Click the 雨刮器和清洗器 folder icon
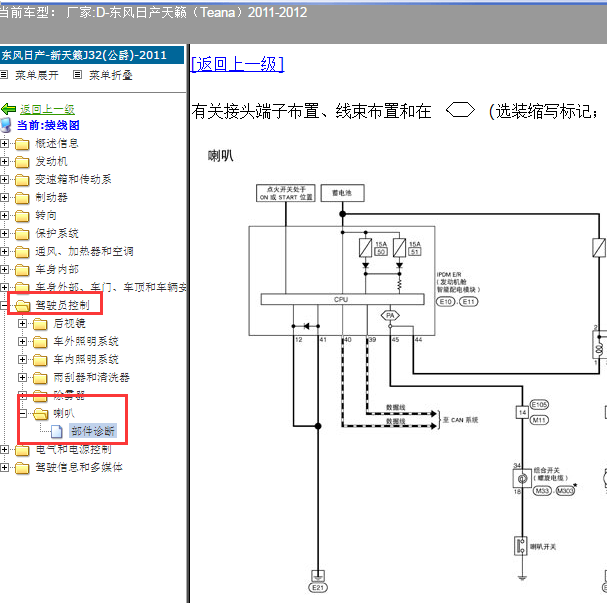This screenshot has height=603, width=607. 40,378
